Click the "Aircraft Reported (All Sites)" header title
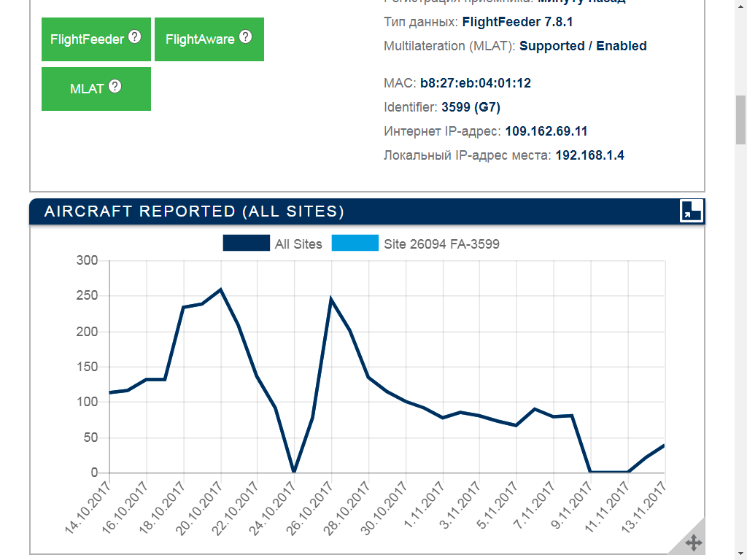 tap(194, 211)
